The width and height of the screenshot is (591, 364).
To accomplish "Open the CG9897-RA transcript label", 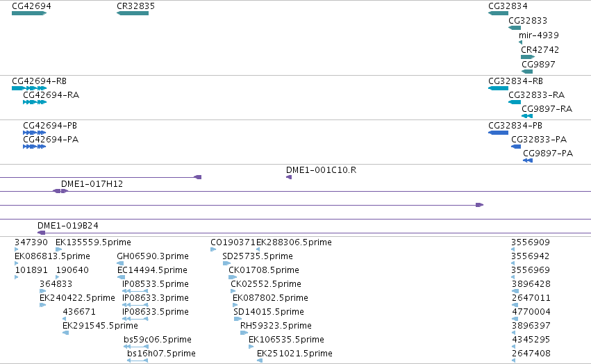I will (x=547, y=109).
